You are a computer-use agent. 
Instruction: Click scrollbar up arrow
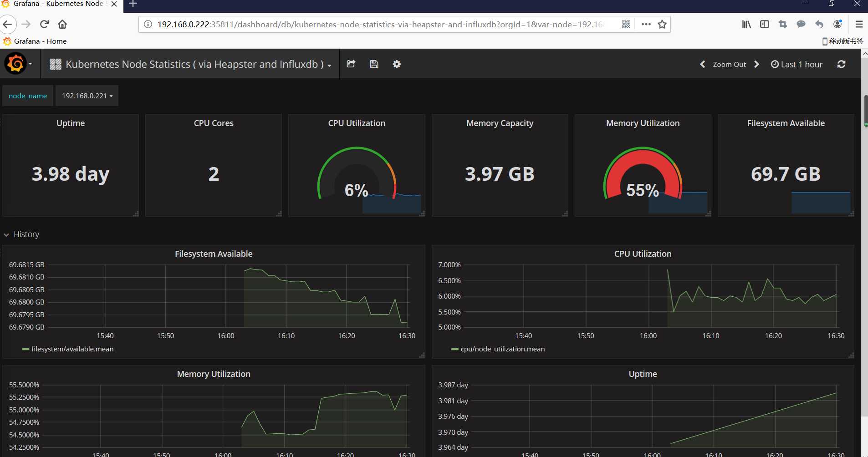click(x=865, y=54)
